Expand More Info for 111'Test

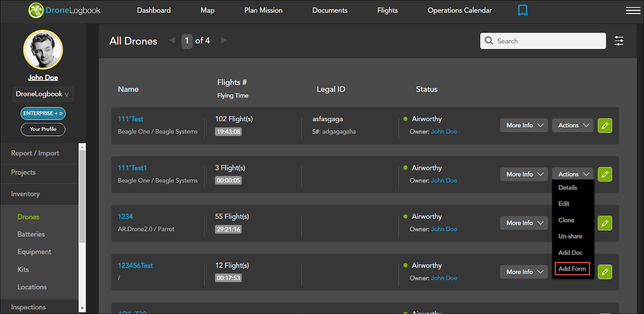[524, 125]
